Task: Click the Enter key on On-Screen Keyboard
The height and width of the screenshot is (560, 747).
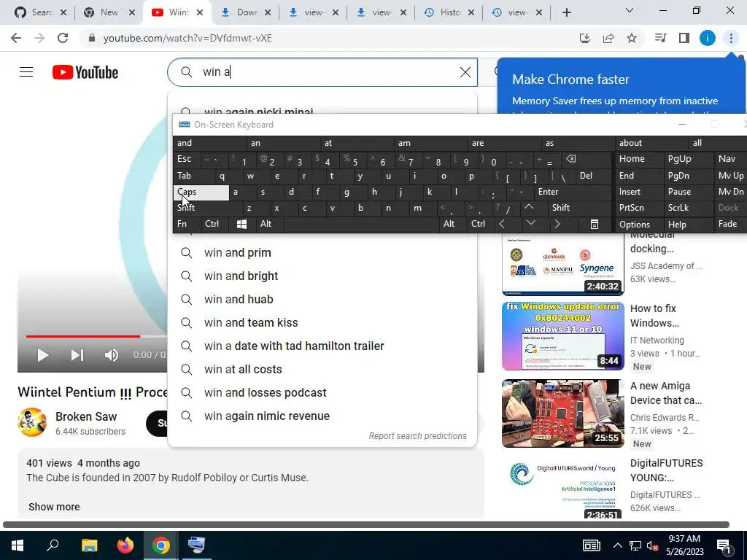Action: 572,192
